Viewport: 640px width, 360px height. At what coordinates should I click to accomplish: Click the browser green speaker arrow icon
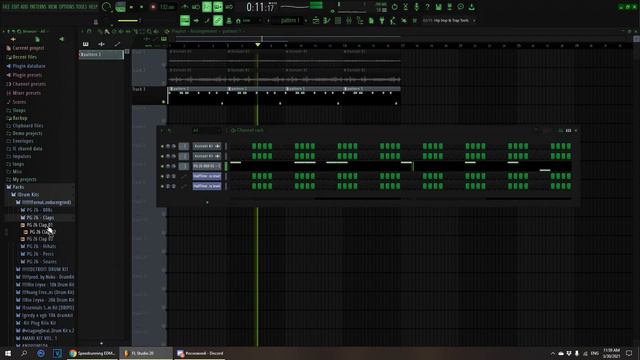tap(61, 39)
